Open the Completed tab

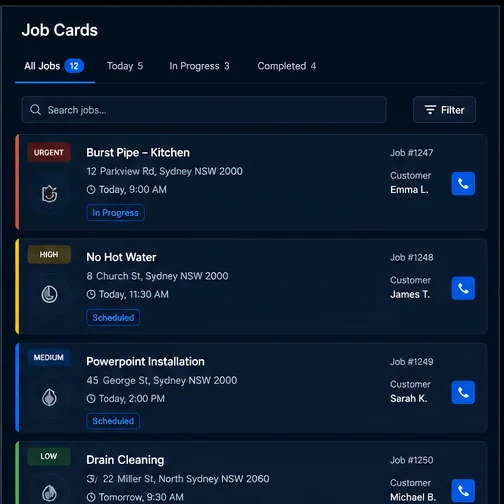(x=287, y=66)
